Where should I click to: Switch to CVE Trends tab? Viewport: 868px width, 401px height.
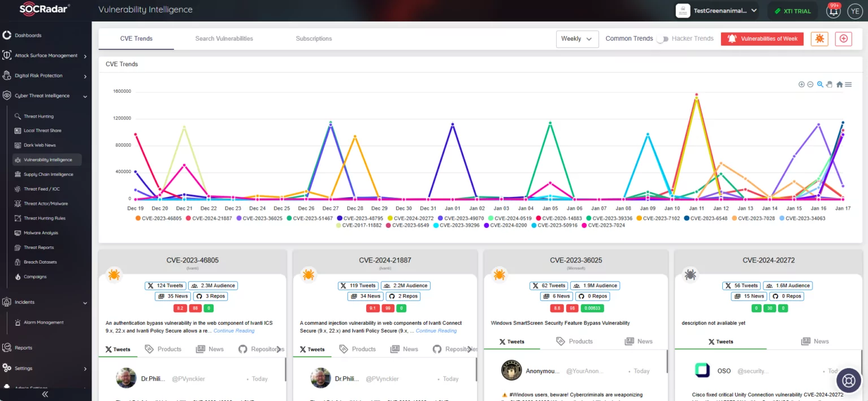136,38
